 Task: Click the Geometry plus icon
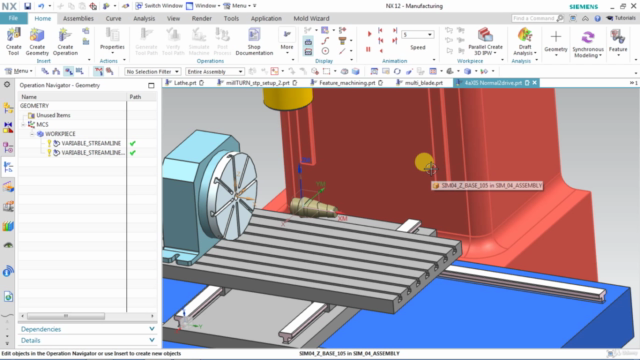click(x=556, y=37)
